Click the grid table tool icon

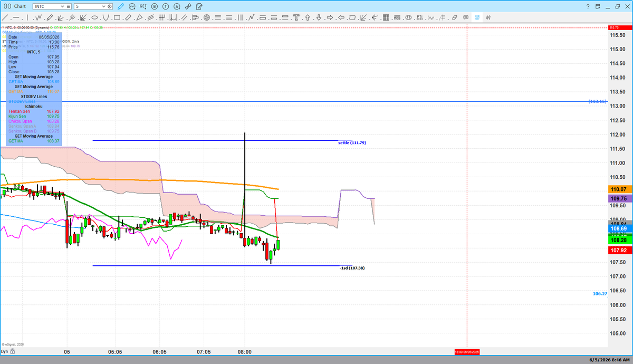click(x=386, y=17)
